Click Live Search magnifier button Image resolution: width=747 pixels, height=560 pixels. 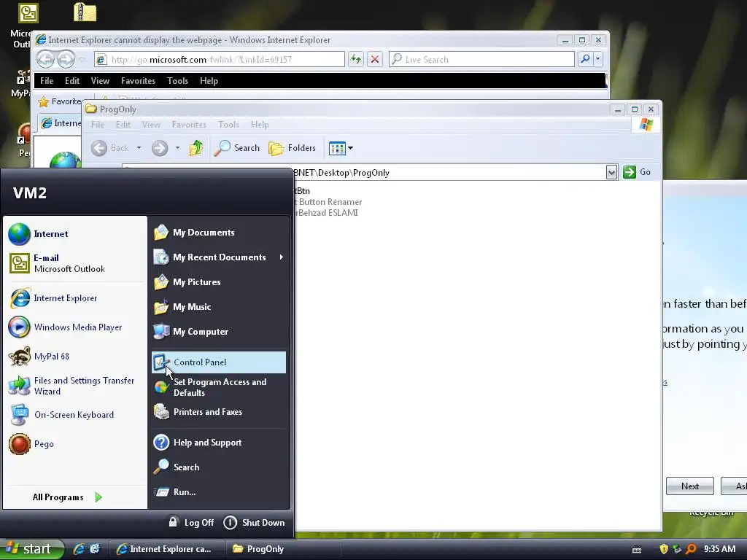585,60
